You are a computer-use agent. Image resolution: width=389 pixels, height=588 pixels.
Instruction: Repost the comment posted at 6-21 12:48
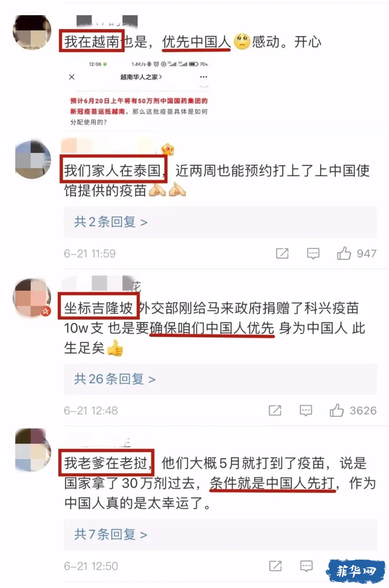tap(275, 410)
